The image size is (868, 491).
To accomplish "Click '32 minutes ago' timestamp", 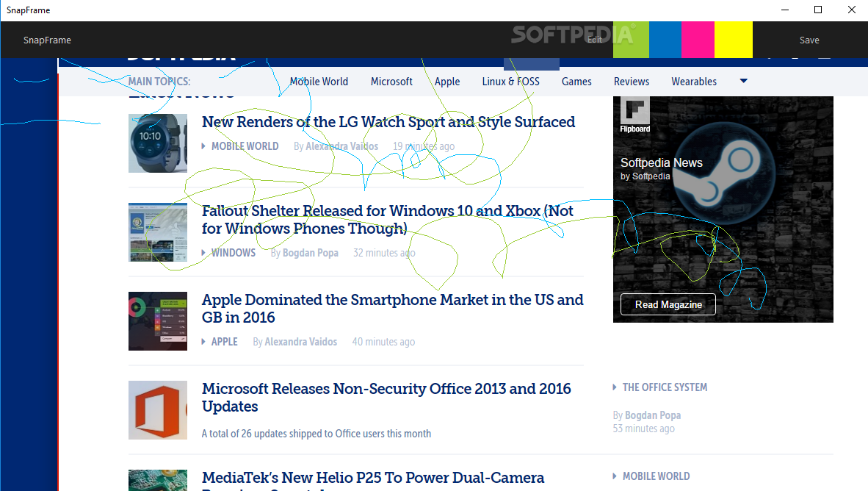I will [x=384, y=253].
